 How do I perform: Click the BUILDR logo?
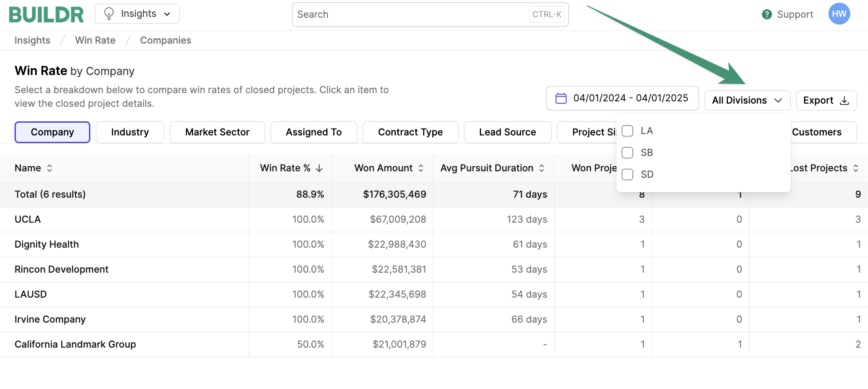46,15
